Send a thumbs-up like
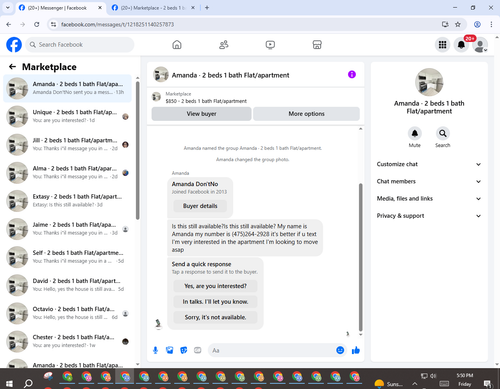This screenshot has height=389, width=500. (356, 350)
